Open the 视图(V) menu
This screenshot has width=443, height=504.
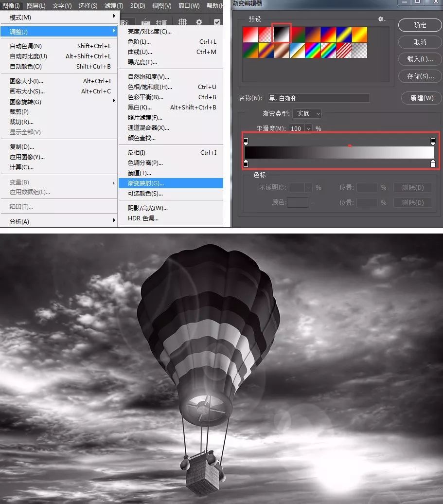161,5
